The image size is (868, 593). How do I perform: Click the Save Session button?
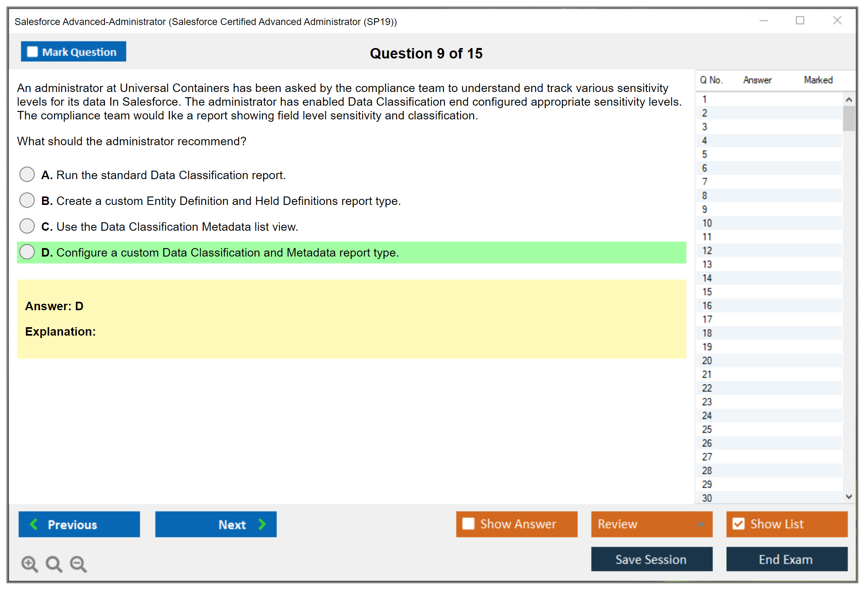point(651,559)
